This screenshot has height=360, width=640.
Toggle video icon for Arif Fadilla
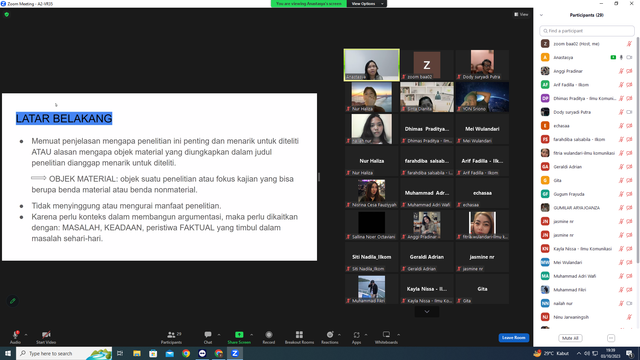point(629,85)
